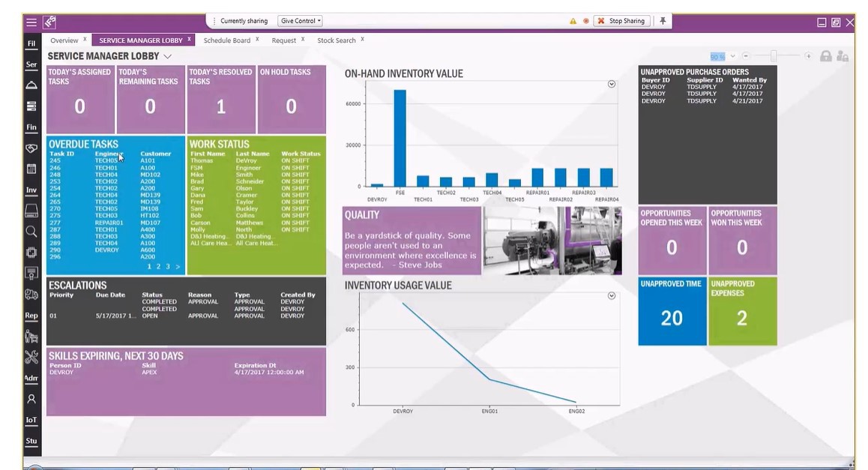Click the Stop Sharing button

click(623, 21)
